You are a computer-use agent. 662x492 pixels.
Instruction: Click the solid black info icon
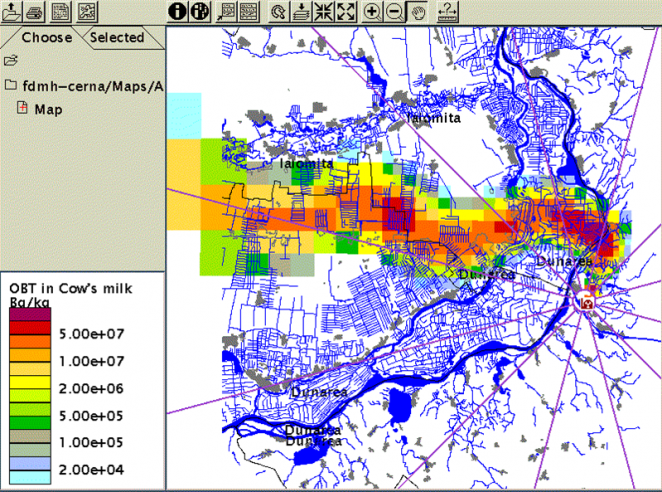[x=179, y=12]
